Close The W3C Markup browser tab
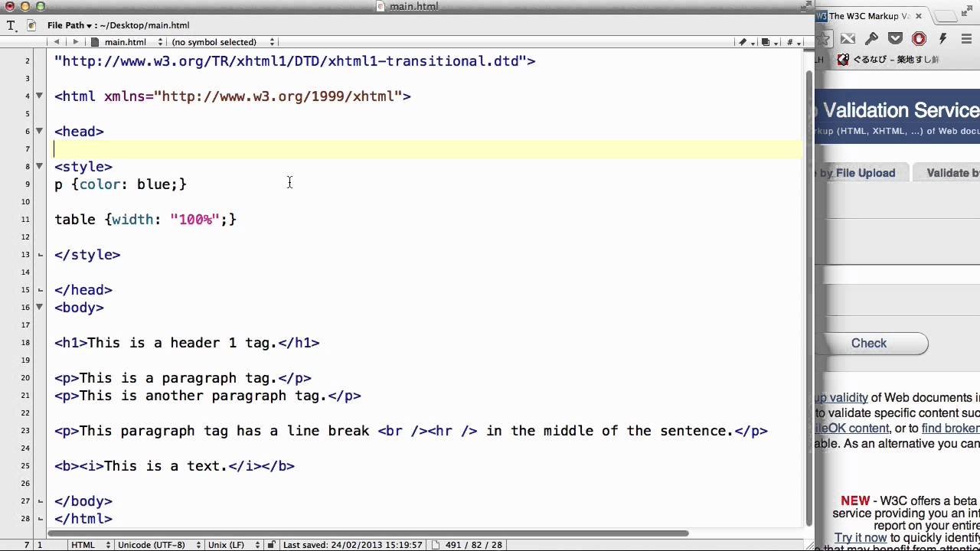This screenshot has width=980, height=551. coord(919,16)
